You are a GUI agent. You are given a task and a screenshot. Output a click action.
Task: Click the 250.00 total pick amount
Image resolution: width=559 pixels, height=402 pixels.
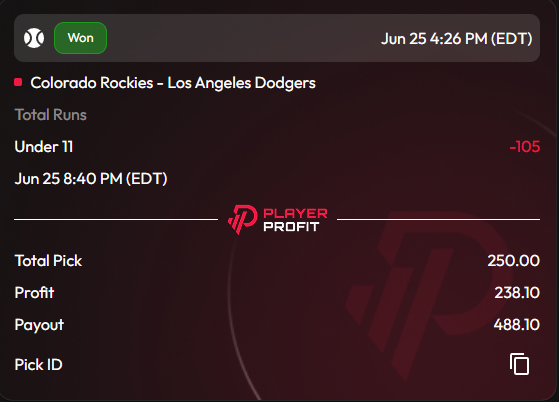pyautogui.click(x=513, y=261)
